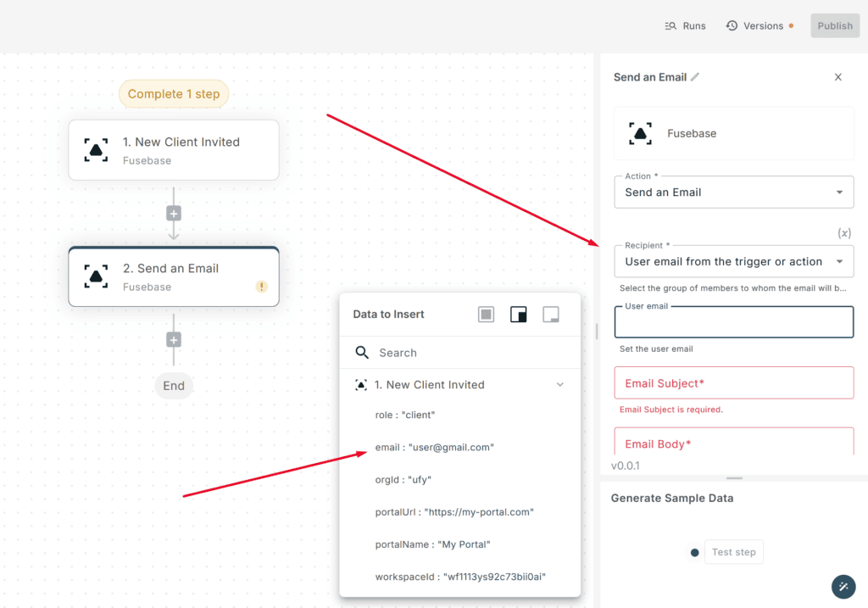Open the Versions history
Viewport: 868px width, 608px height.
pos(759,26)
